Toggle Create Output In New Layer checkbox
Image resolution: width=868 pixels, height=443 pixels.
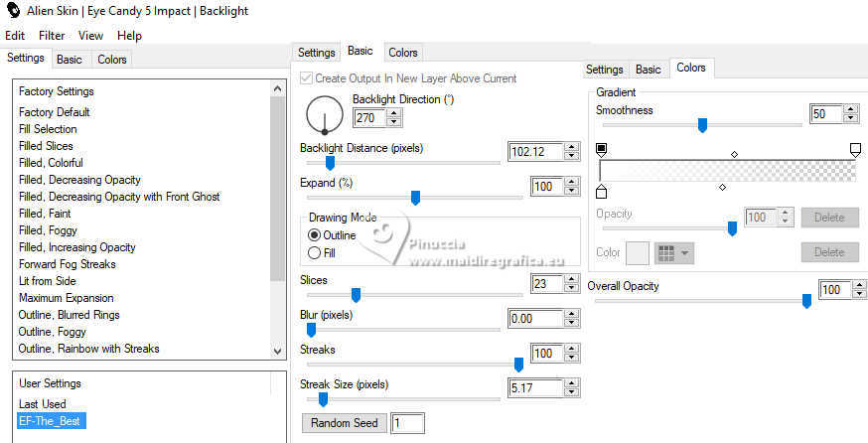[308, 78]
